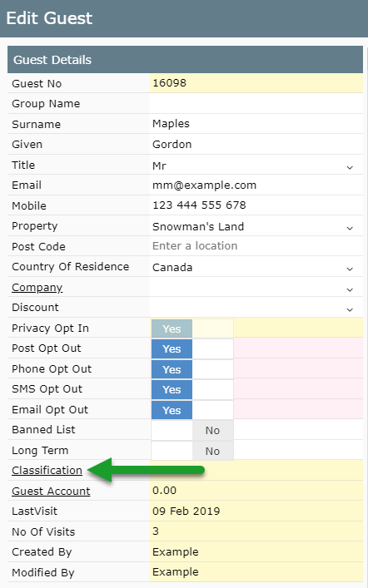Toggle Privacy Opt In switch

pyautogui.click(x=192, y=329)
